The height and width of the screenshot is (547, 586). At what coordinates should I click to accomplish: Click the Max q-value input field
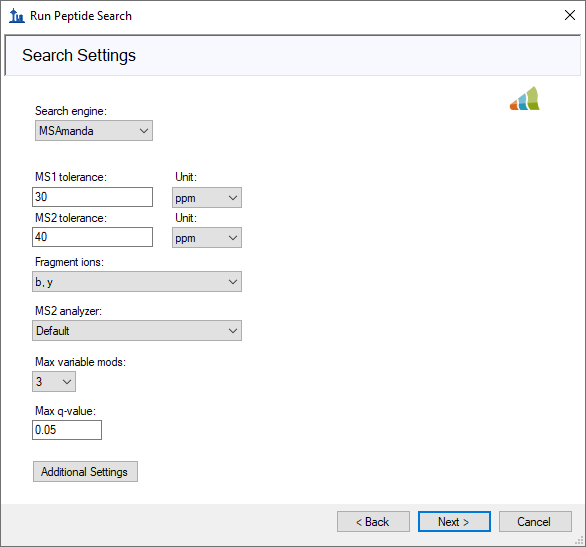(x=67, y=430)
